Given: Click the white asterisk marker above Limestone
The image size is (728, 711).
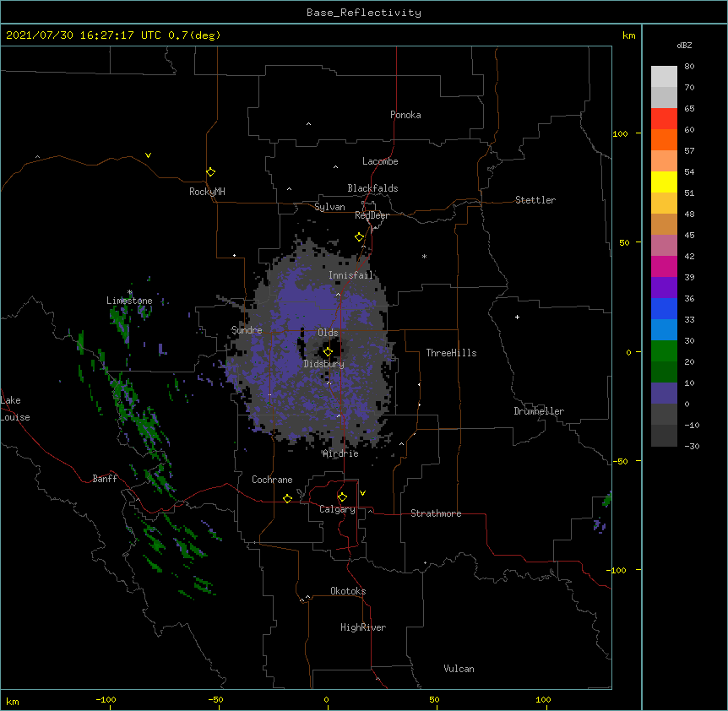Looking at the screenshot, I should click(x=130, y=292).
